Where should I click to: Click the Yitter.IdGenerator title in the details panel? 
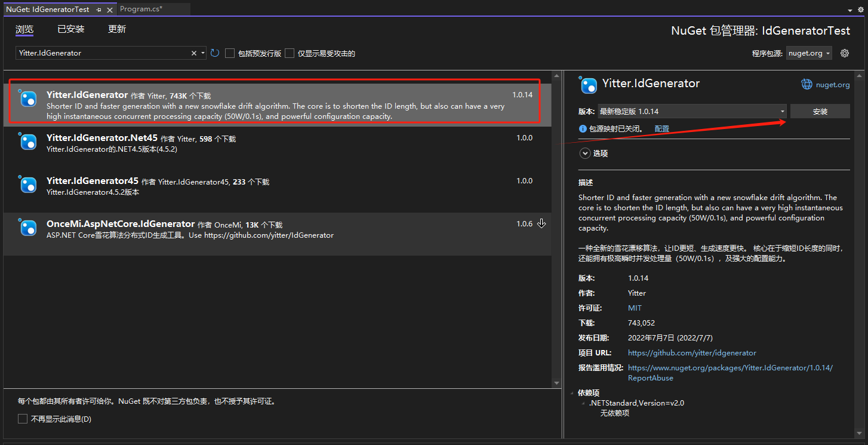651,84
